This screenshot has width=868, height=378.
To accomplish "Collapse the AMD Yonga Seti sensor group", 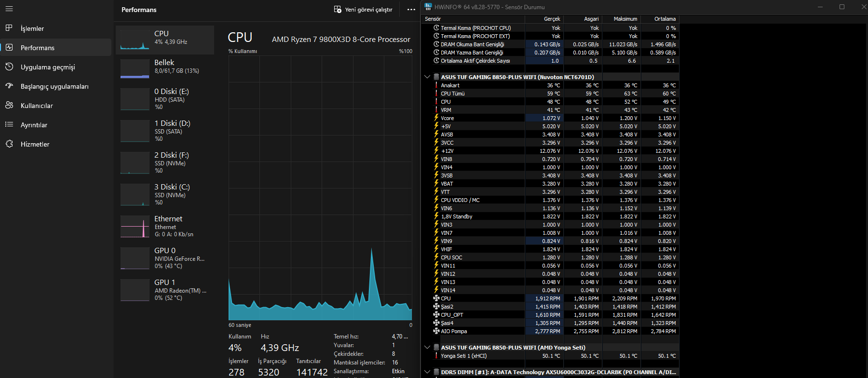I will (x=427, y=348).
